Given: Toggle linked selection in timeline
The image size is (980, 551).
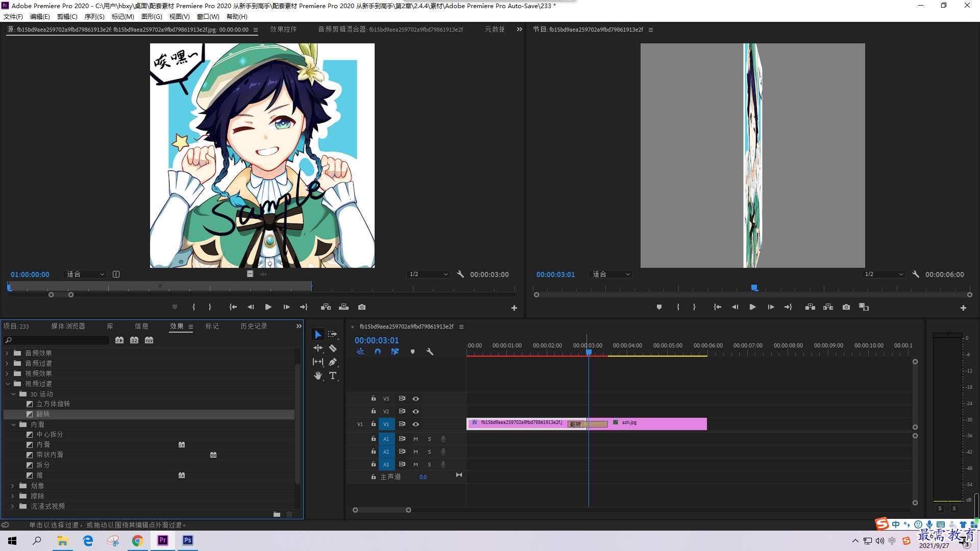Looking at the screenshot, I should pyautogui.click(x=395, y=352).
